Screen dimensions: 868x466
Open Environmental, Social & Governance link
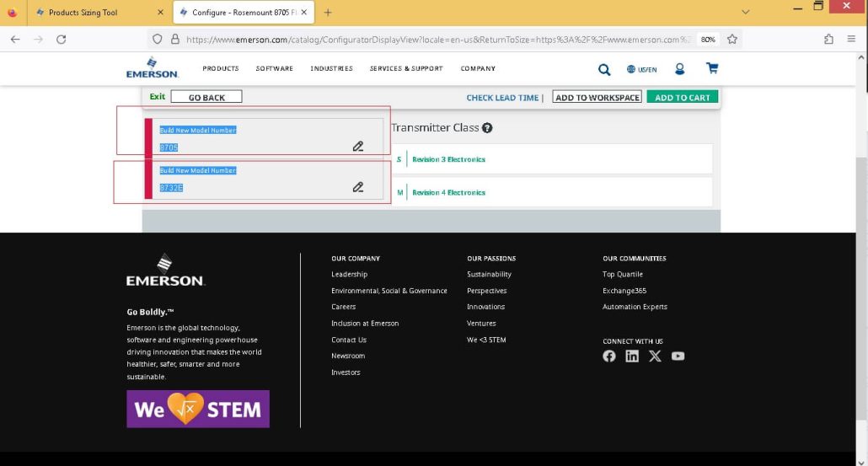pyautogui.click(x=389, y=291)
